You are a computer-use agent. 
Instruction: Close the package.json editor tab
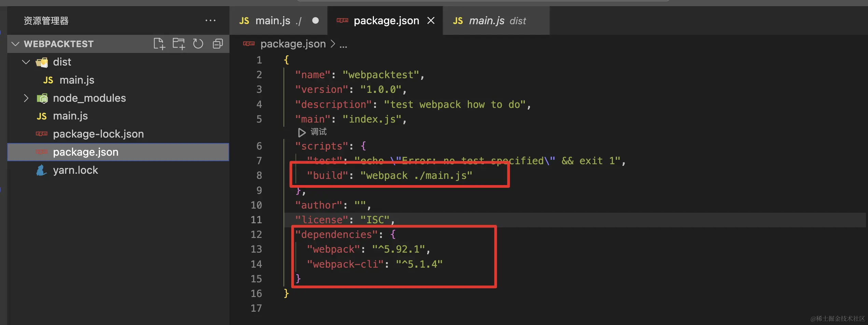pyautogui.click(x=431, y=20)
